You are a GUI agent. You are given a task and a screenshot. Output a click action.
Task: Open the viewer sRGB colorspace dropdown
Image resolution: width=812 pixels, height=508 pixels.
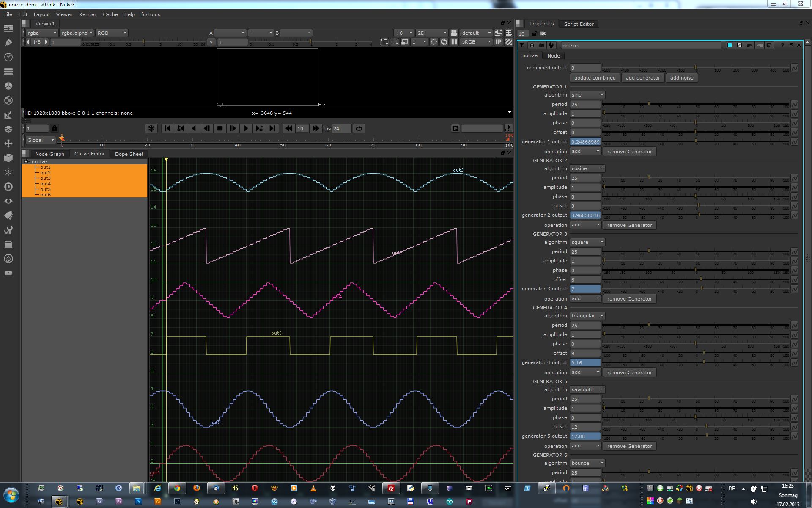pyautogui.click(x=476, y=42)
